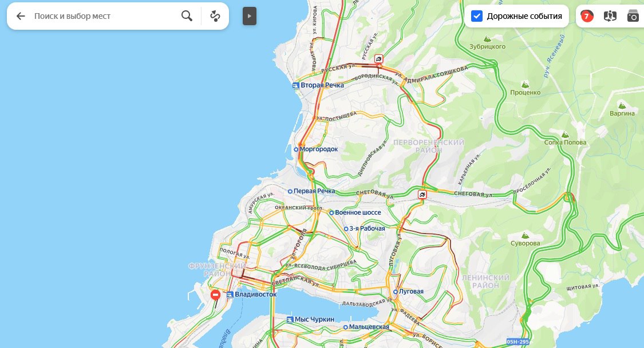The height and width of the screenshot is (348, 644).
Task: Click the red traffic level 7 indicator
Action: coord(587,16)
